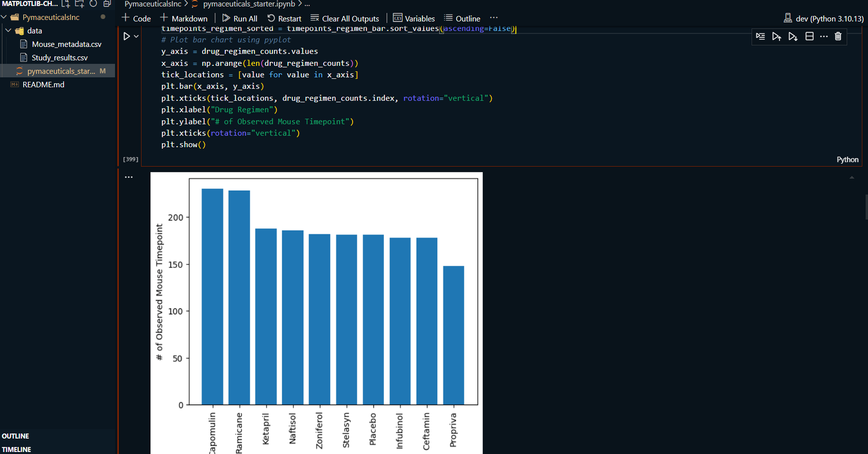The image size is (868, 454).
Task: Click Run All in notebook toolbar
Action: (240, 18)
